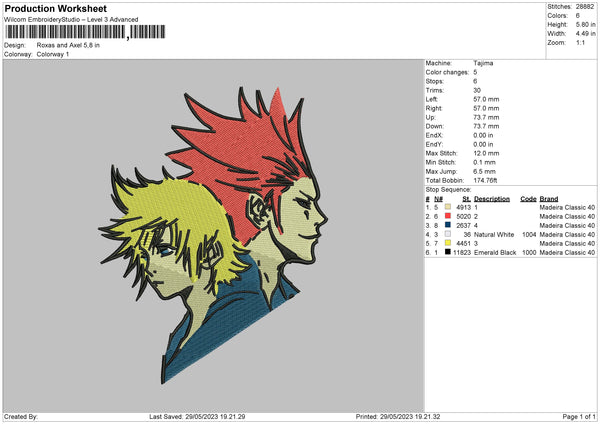600x424 pixels.
Task: Click the yellow swatch in row 5
Action: (x=448, y=243)
